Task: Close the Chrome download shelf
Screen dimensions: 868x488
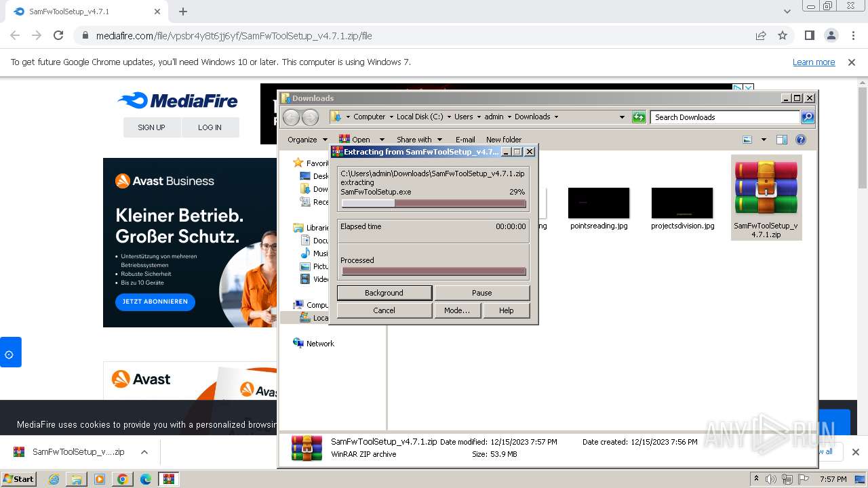Action: coord(855,452)
